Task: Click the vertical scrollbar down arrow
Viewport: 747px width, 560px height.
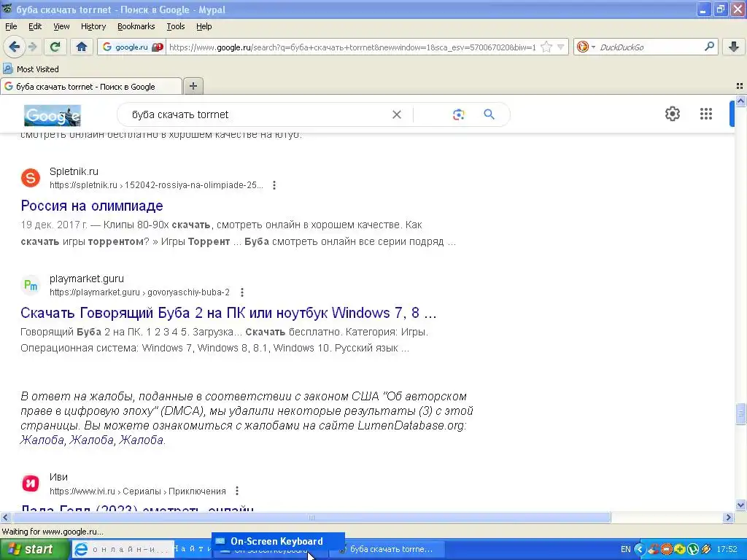Action: [x=740, y=505]
